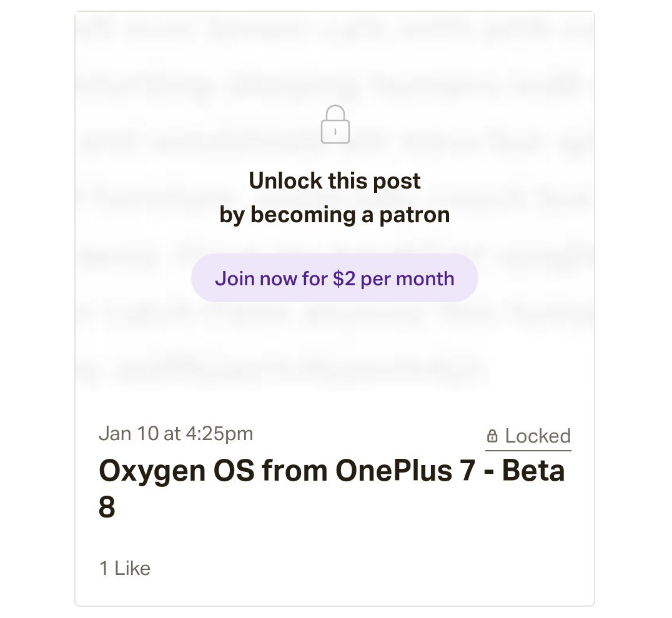The width and height of the screenshot is (672, 618).
Task: Click the 1 Like counter
Action: (125, 568)
